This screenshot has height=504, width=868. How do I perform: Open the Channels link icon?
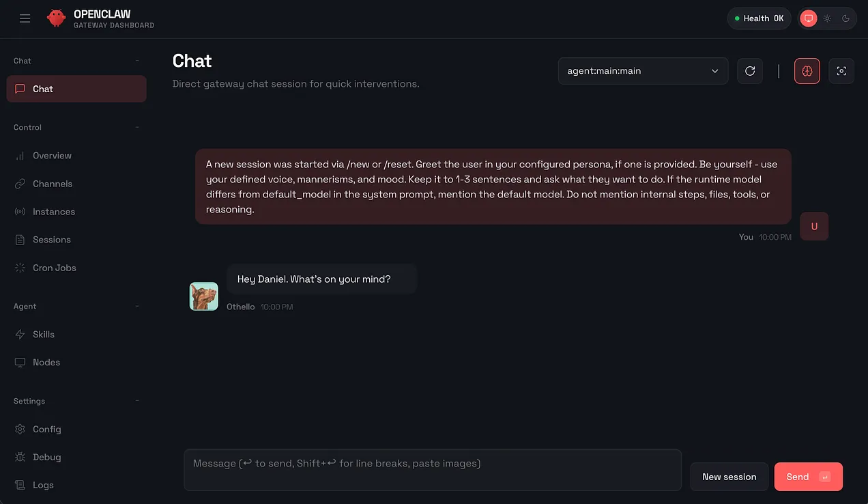[20, 184]
